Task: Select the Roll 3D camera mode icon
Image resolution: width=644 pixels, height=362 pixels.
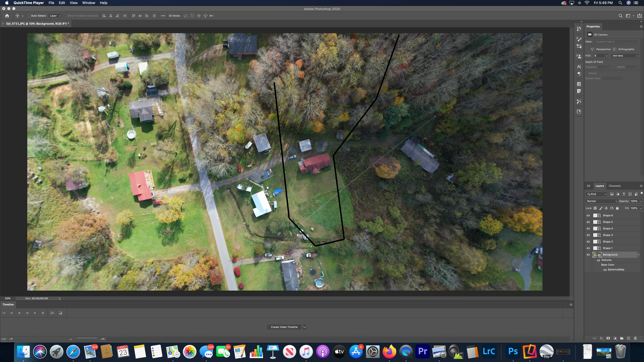Action: pyautogui.click(x=192, y=16)
